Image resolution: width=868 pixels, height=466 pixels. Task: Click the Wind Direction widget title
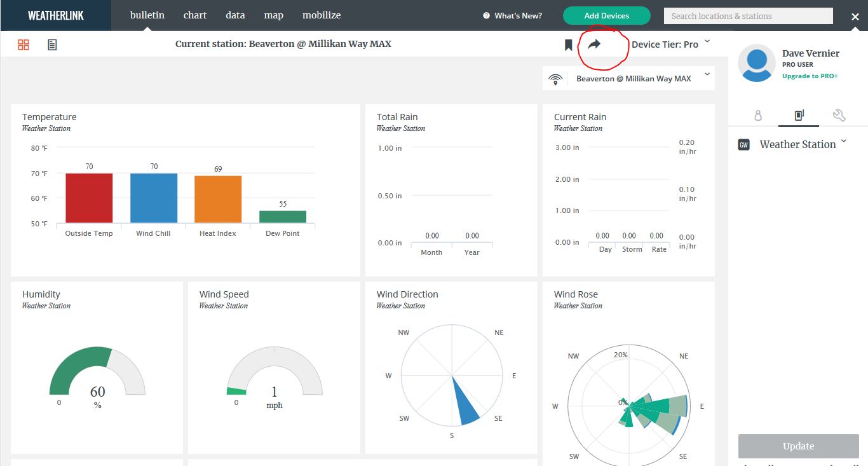pos(407,294)
